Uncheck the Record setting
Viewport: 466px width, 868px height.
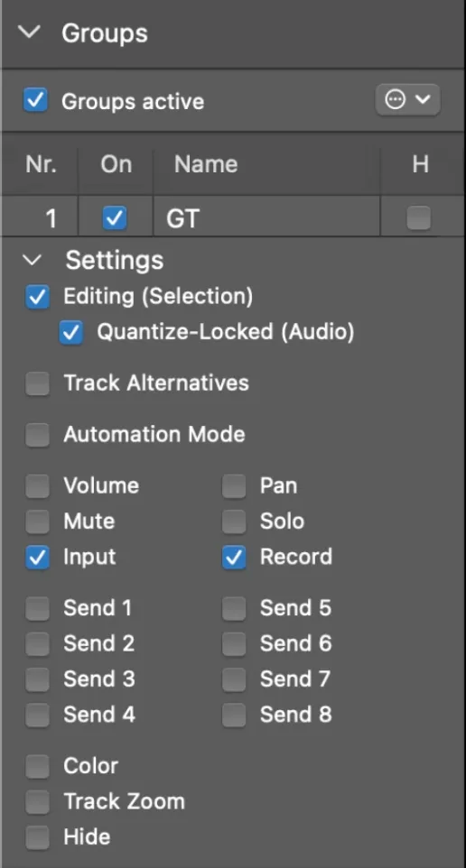point(234,558)
